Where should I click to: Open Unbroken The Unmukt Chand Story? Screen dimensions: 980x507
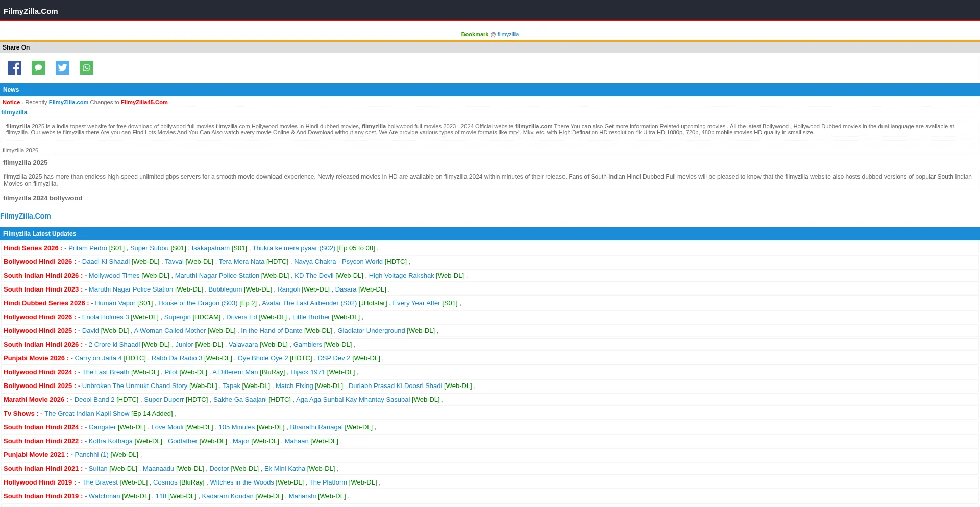[135, 386]
